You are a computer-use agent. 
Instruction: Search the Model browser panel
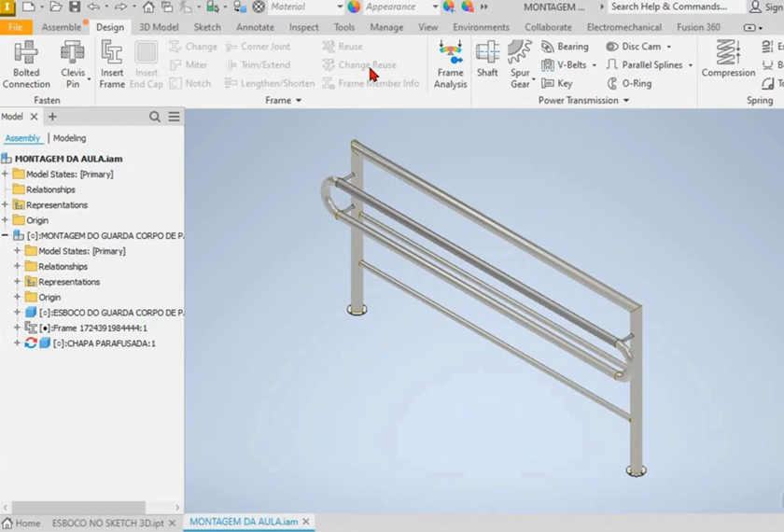pos(155,117)
